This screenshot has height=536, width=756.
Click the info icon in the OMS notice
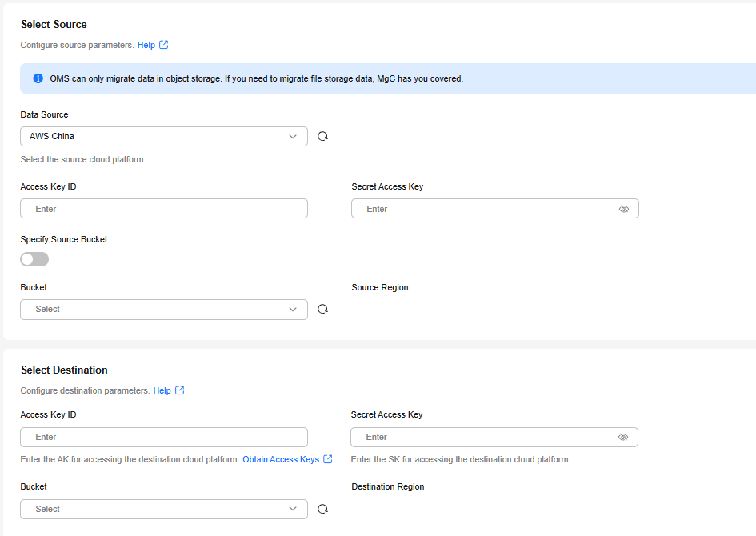pyautogui.click(x=38, y=78)
